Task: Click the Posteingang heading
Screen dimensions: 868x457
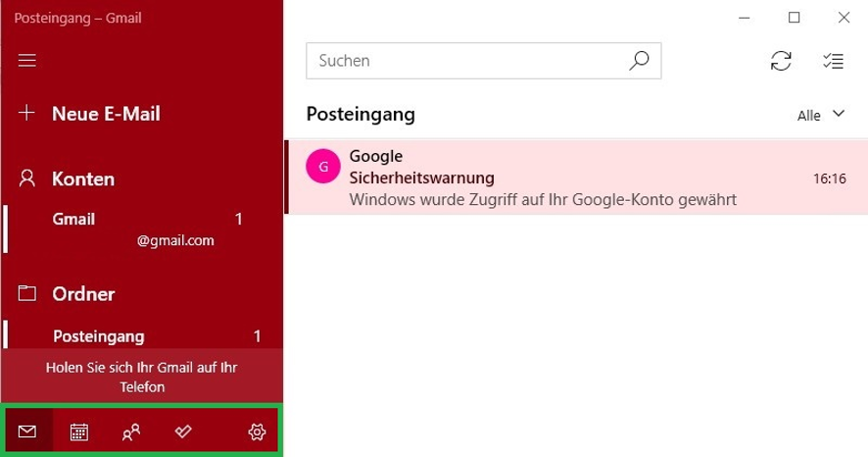Action: pyautogui.click(x=361, y=114)
